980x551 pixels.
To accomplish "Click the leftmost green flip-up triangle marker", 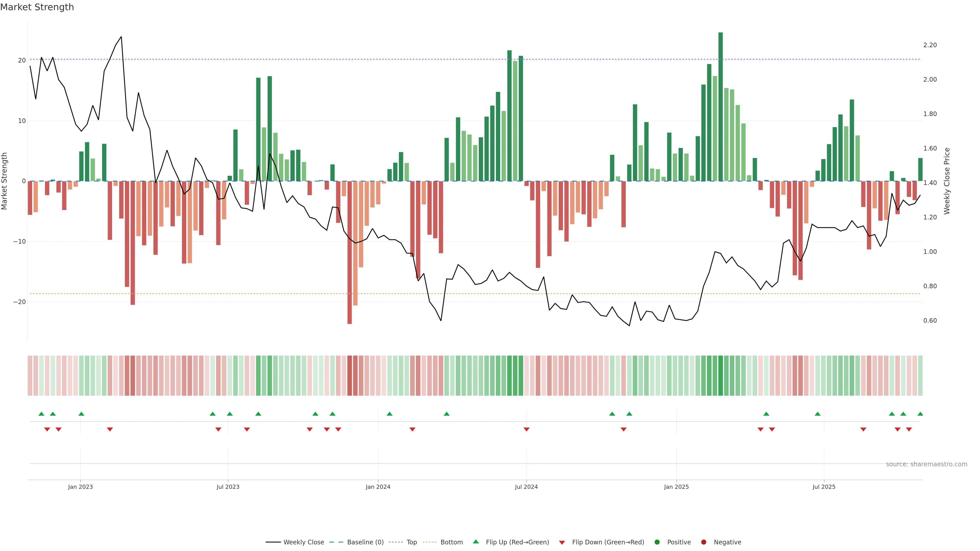I will (41, 414).
